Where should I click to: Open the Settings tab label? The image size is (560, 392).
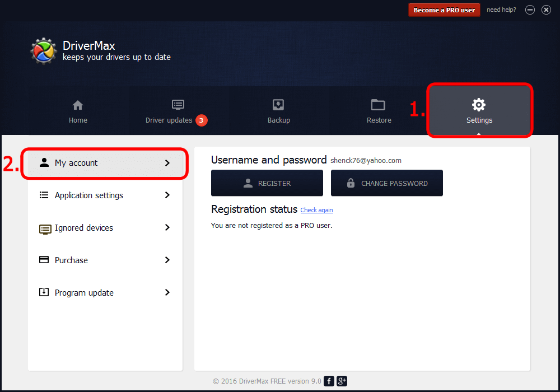(479, 120)
